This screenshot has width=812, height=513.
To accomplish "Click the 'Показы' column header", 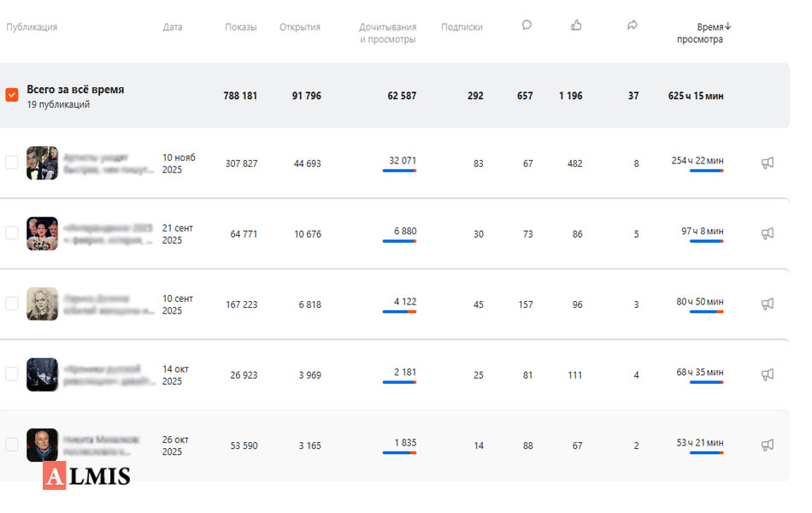I will pos(240,27).
